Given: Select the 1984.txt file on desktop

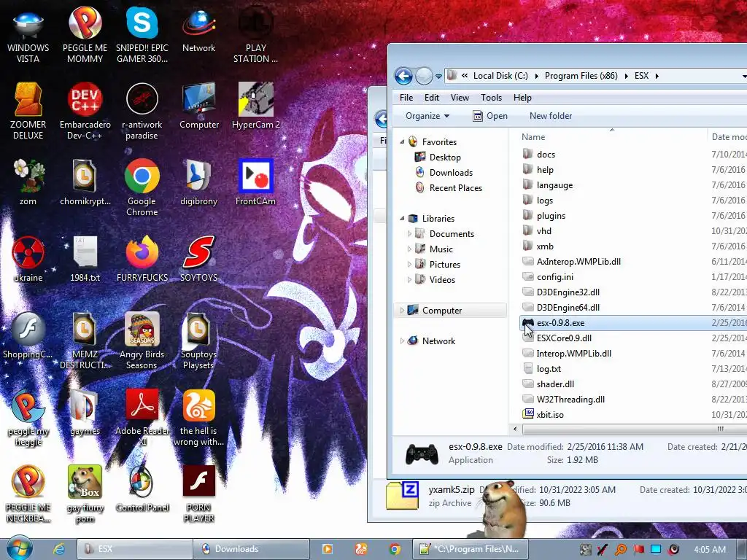Looking at the screenshot, I should coord(85,259).
